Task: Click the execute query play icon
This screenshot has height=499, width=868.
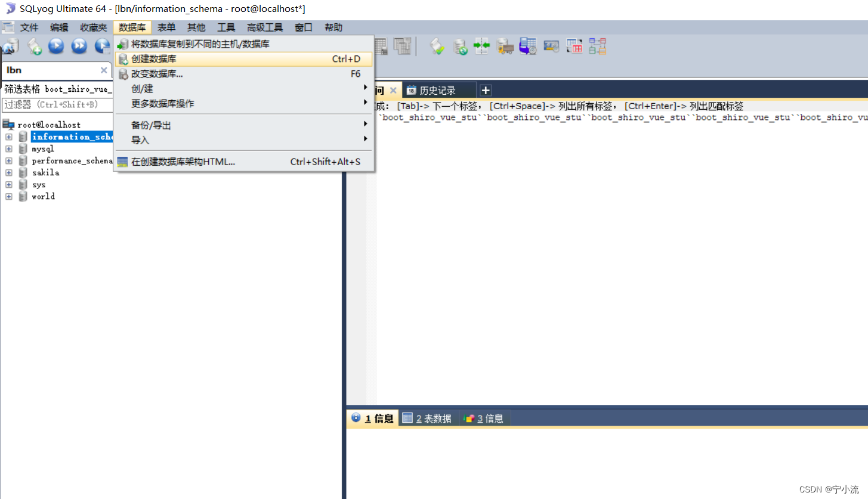Action: tap(56, 46)
